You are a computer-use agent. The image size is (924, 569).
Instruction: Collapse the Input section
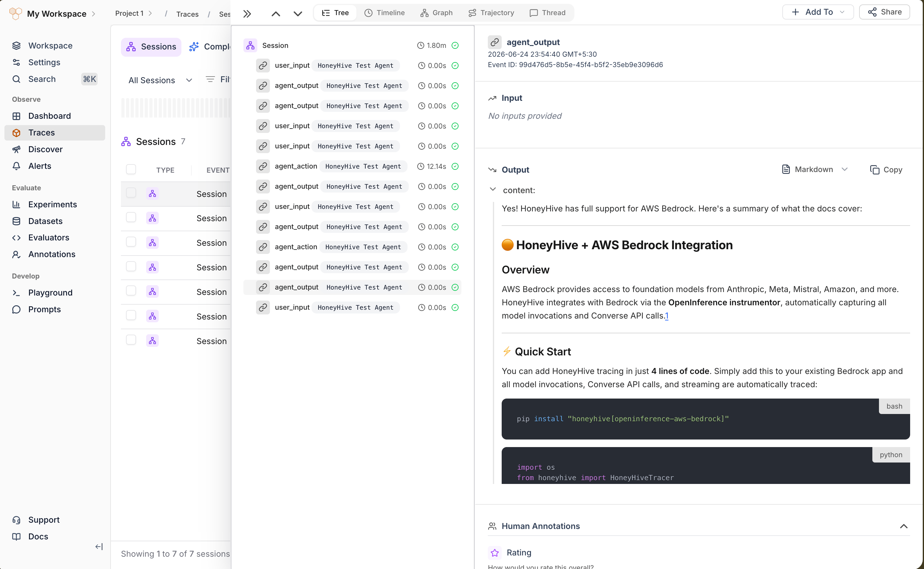tap(505, 98)
